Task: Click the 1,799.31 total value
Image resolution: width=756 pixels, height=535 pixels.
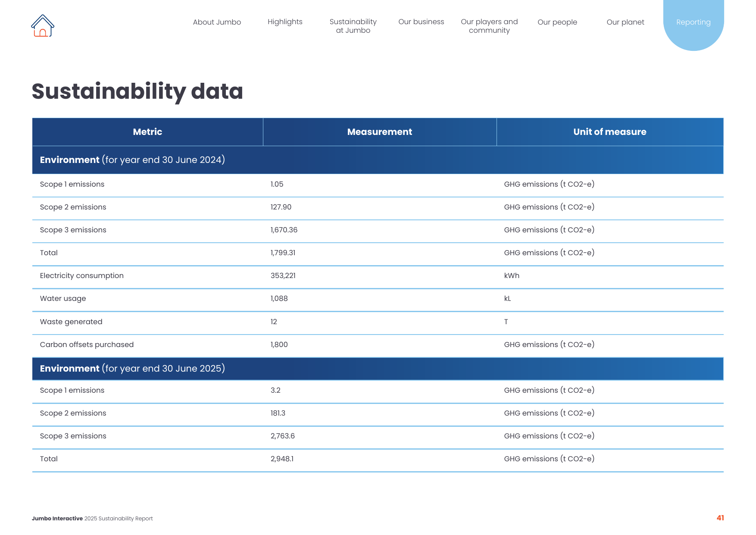Action: 283,253
